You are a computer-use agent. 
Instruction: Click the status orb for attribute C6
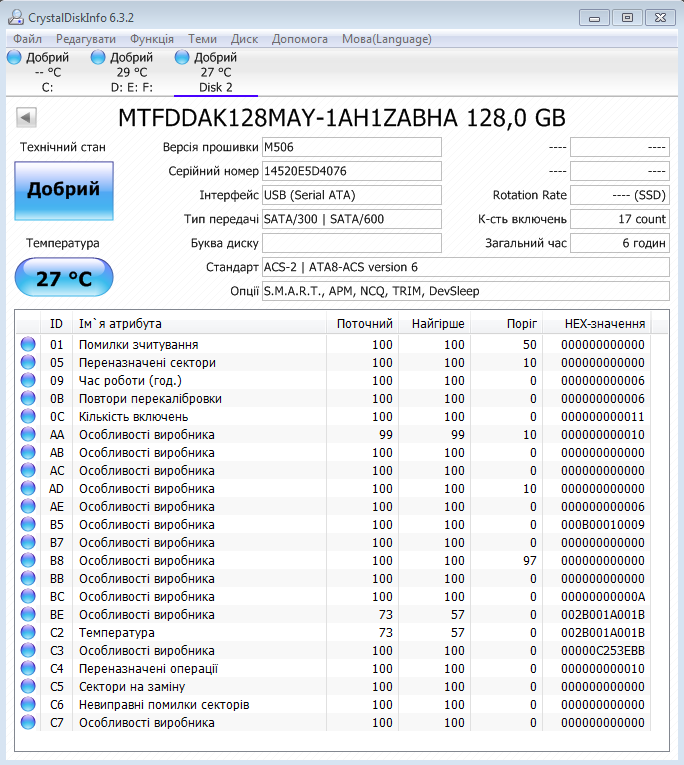[28, 705]
